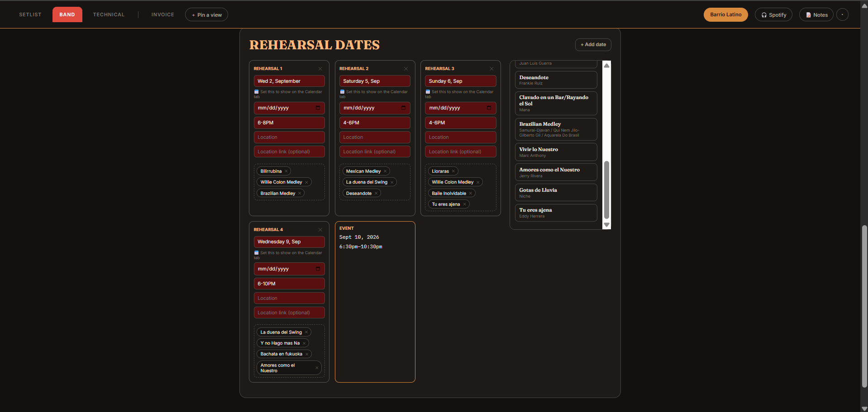Screen dimensions: 868x412
Task: Open calendar picker icon in Rehearsal 3 date field
Action: (x=489, y=108)
